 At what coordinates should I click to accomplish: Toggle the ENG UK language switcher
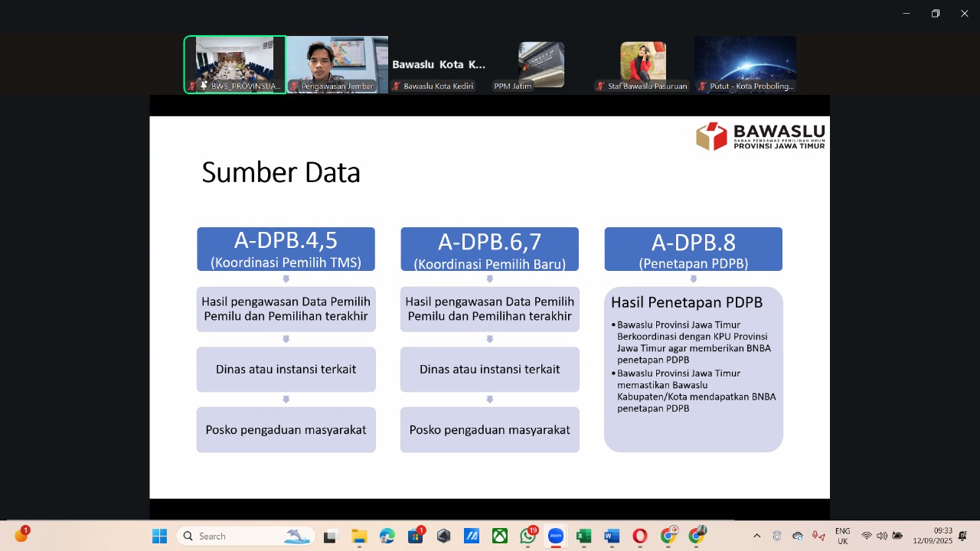pyautogui.click(x=842, y=536)
